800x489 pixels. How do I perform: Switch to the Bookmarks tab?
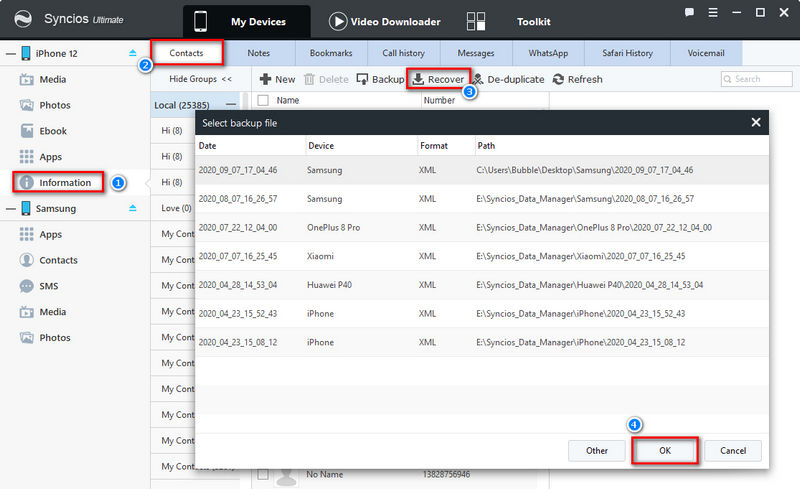(x=331, y=53)
